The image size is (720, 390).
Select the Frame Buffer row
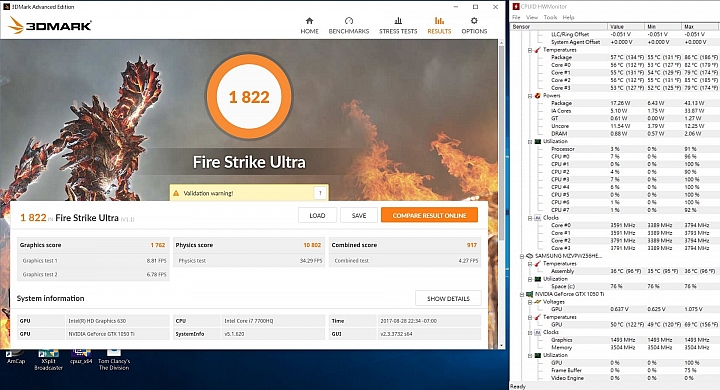point(615,370)
